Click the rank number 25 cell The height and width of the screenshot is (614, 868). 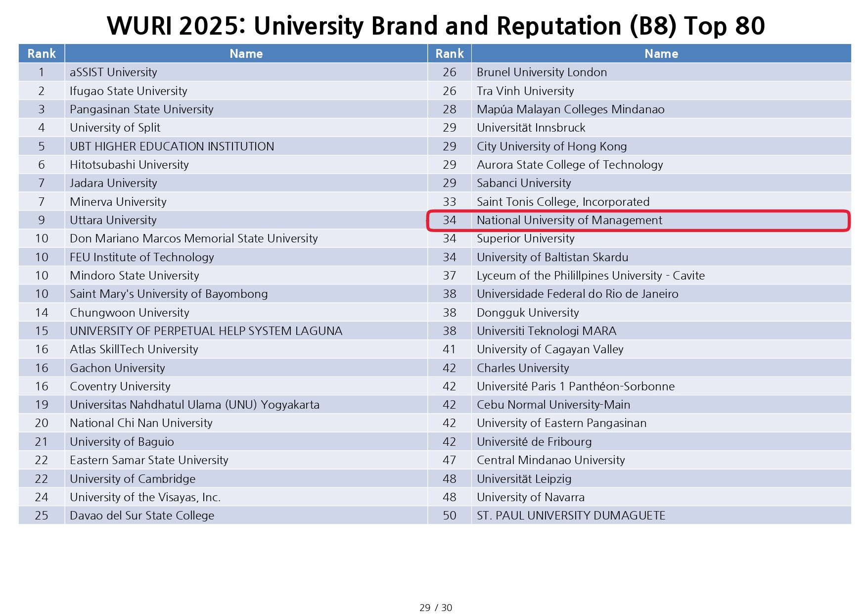click(42, 516)
